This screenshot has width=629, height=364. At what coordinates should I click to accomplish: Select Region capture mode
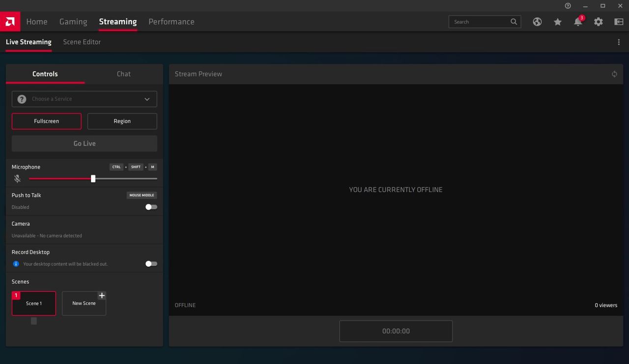coord(122,121)
